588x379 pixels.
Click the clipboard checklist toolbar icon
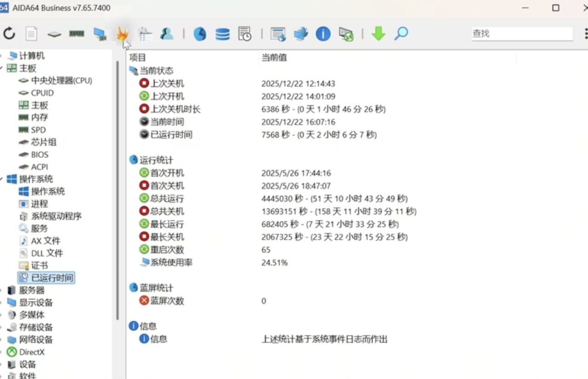tap(145, 33)
